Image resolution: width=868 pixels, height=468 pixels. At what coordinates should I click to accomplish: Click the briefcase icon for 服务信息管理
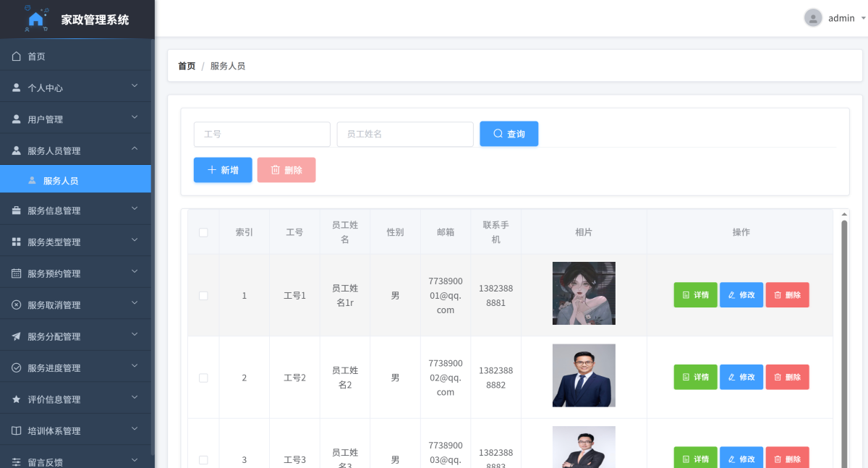(17, 210)
